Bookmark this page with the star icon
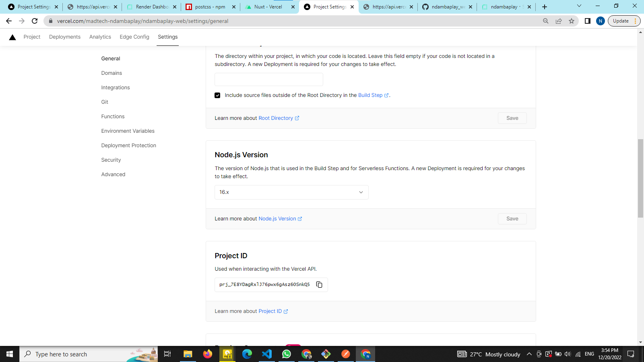644x362 pixels. pyautogui.click(x=572, y=21)
